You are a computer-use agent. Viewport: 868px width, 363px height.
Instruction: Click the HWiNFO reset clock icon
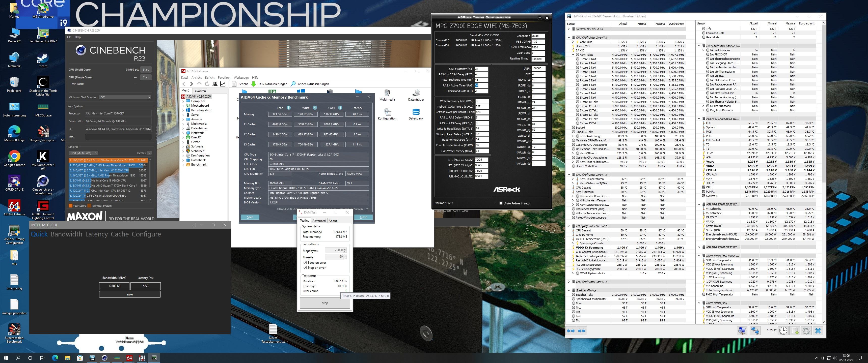[783, 331]
